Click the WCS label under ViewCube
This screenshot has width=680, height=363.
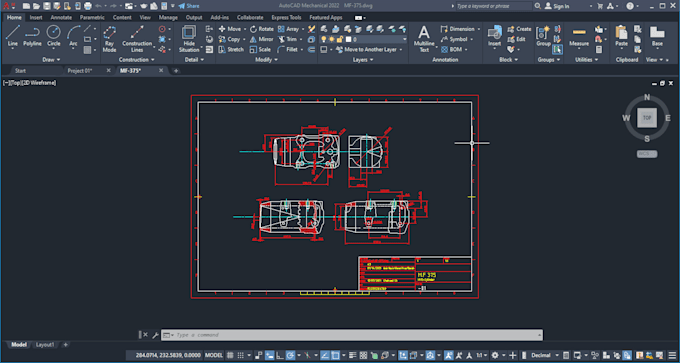tap(647, 154)
